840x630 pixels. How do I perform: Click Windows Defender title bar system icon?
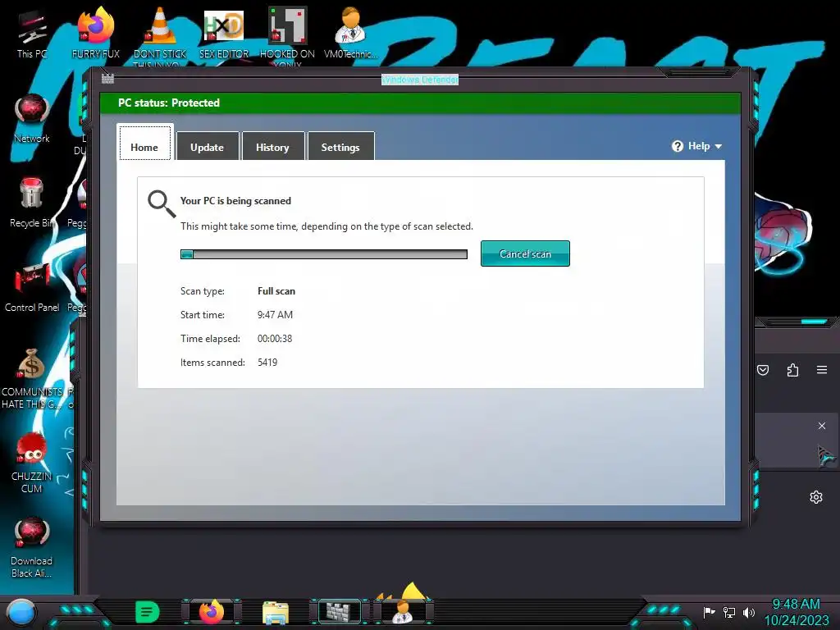pyautogui.click(x=107, y=79)
